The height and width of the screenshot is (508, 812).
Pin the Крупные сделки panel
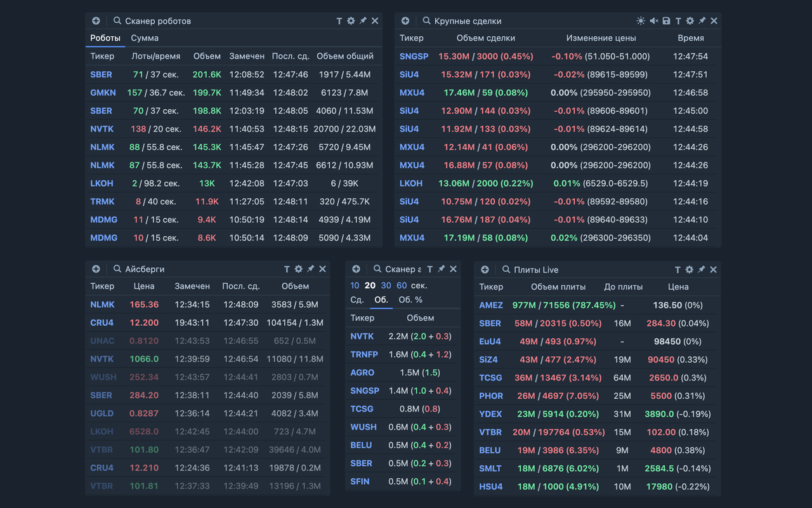(x=702, y=21)
